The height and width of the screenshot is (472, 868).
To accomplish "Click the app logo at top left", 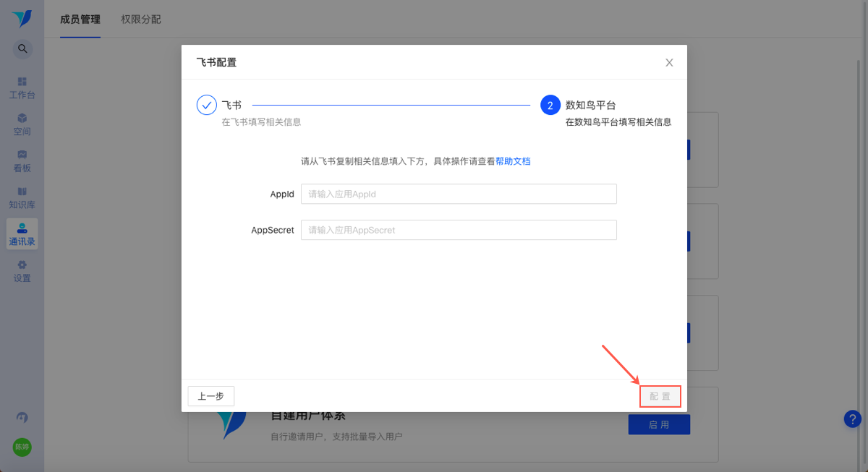I will (x=22, y=18).
